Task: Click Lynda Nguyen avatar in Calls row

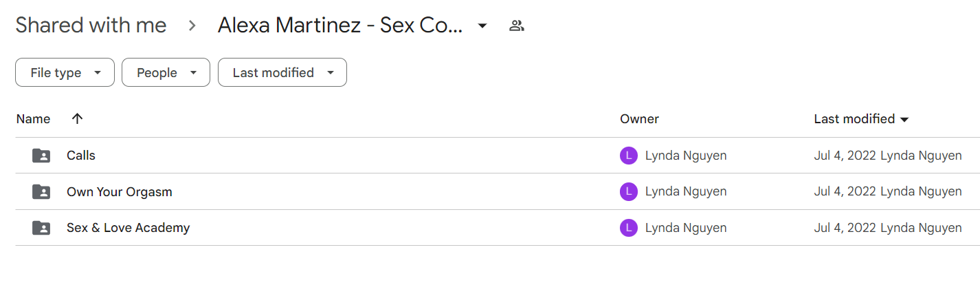Action: coord(628,156)
